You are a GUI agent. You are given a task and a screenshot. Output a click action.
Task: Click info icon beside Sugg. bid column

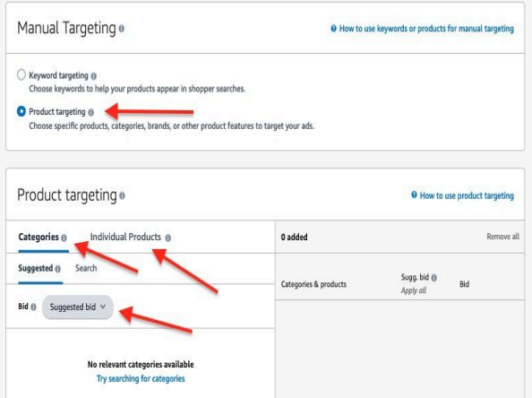434,278
